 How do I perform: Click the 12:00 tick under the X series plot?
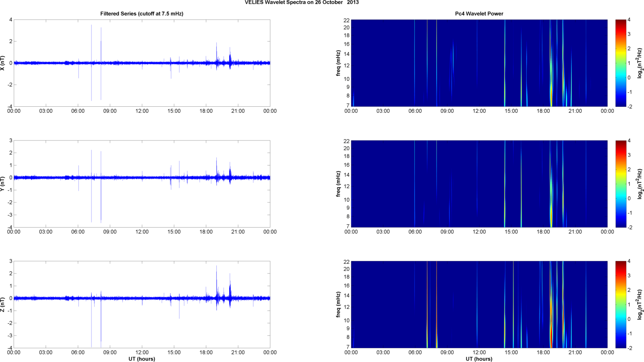coord(142,111)
